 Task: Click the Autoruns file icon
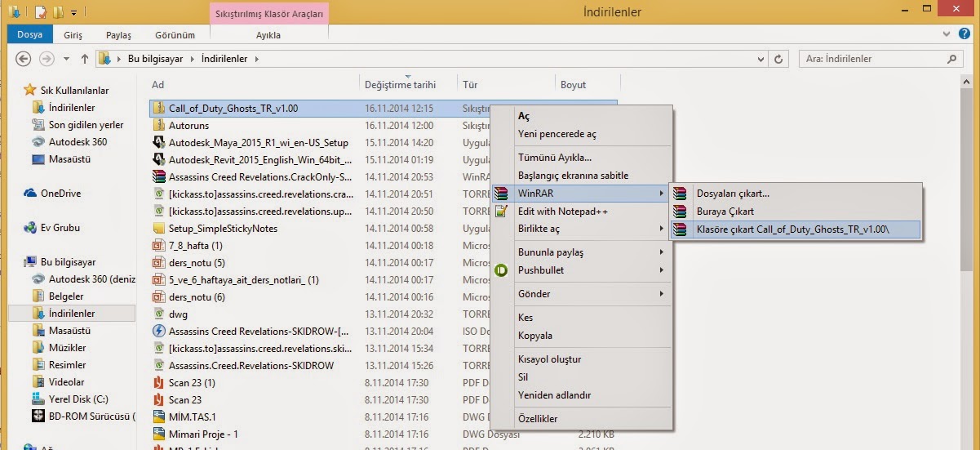tap(160, 126)
